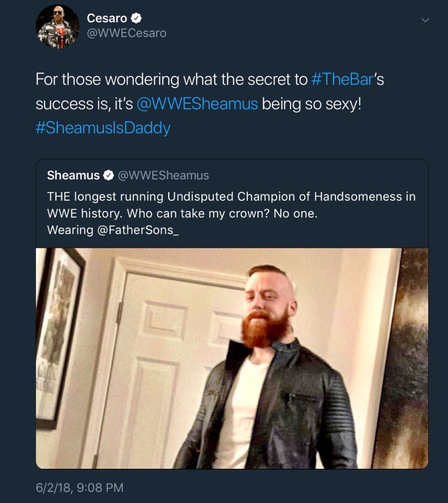Expand the tweet options chevron
448x503 pixels.
click(425, 20)
